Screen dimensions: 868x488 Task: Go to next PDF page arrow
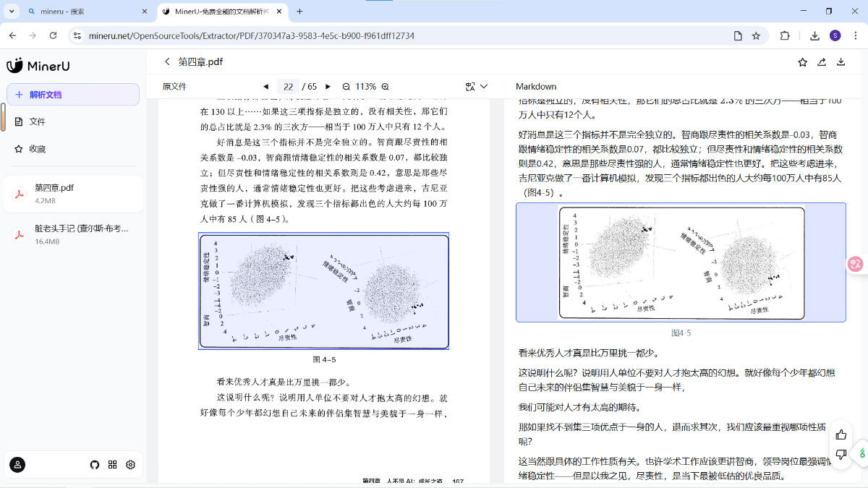tap(328, 87)
